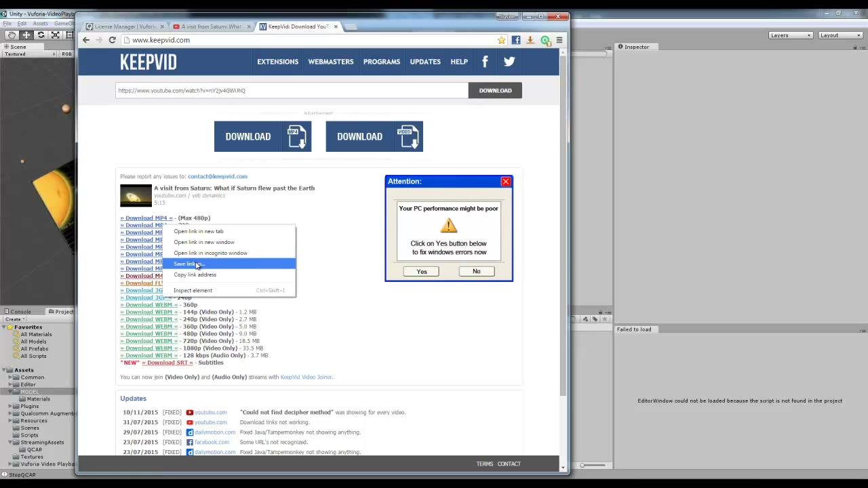868x488 pixels.
Task: Collapse the Assets tree section
Action: (x=5, y=370)
